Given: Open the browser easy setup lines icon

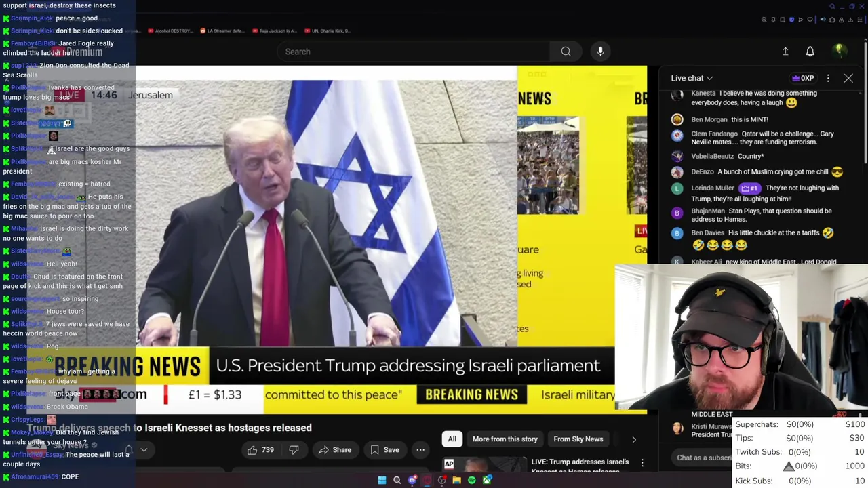Looking at the screenshot, I should 860,20.
